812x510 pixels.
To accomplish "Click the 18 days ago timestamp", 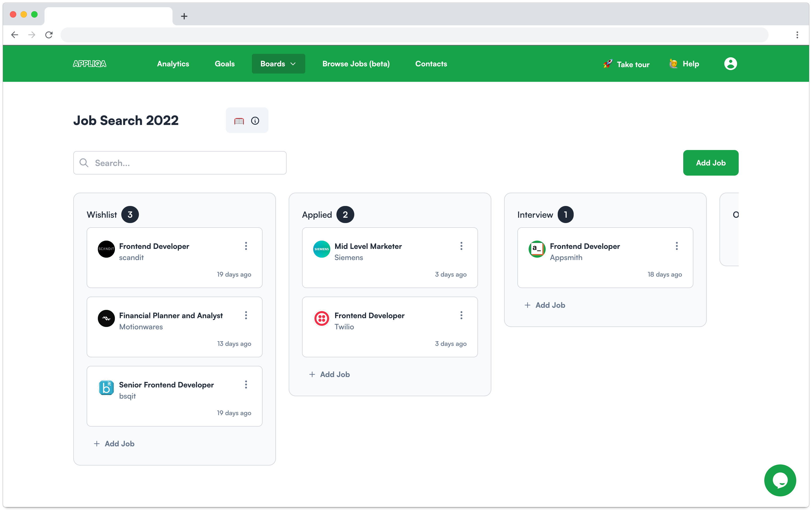I will click(664, 274).
